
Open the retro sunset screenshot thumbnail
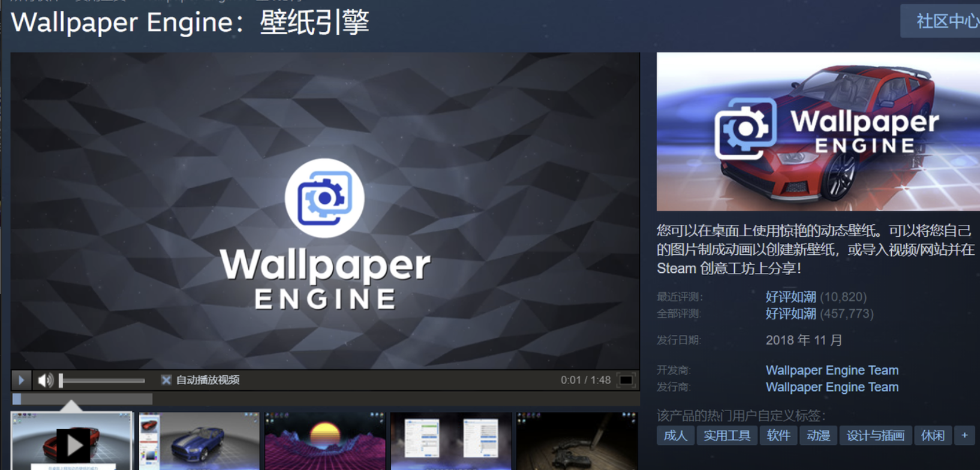tap(325, 441)
